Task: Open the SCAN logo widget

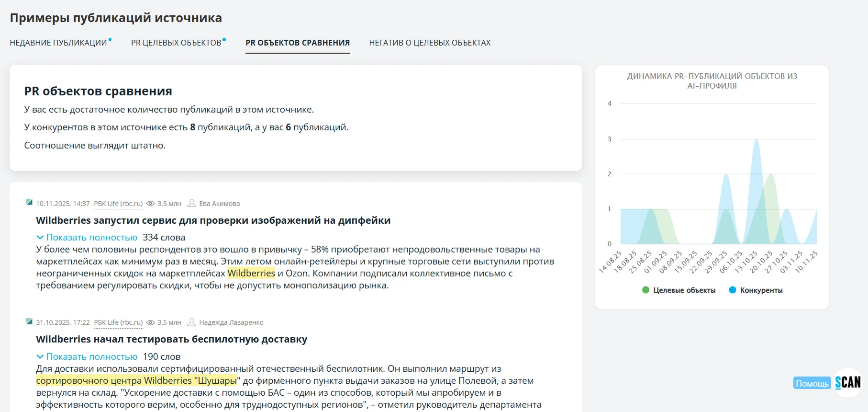Action: coord(847,382)
